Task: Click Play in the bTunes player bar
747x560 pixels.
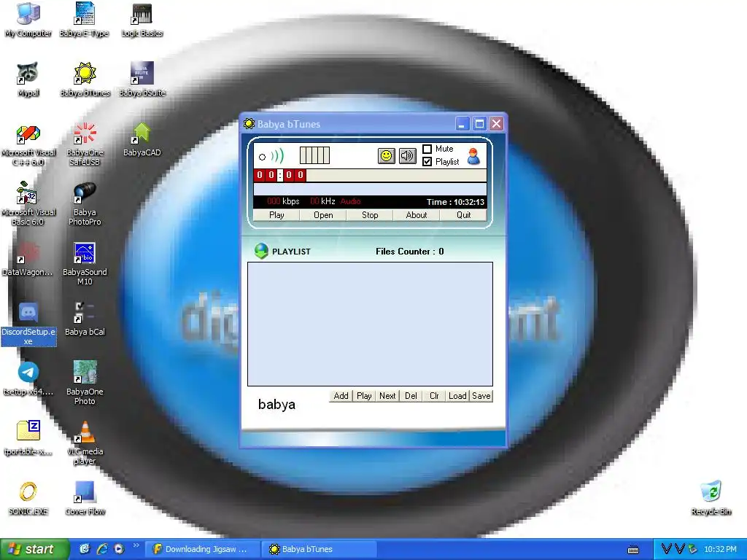Action: 276,215
